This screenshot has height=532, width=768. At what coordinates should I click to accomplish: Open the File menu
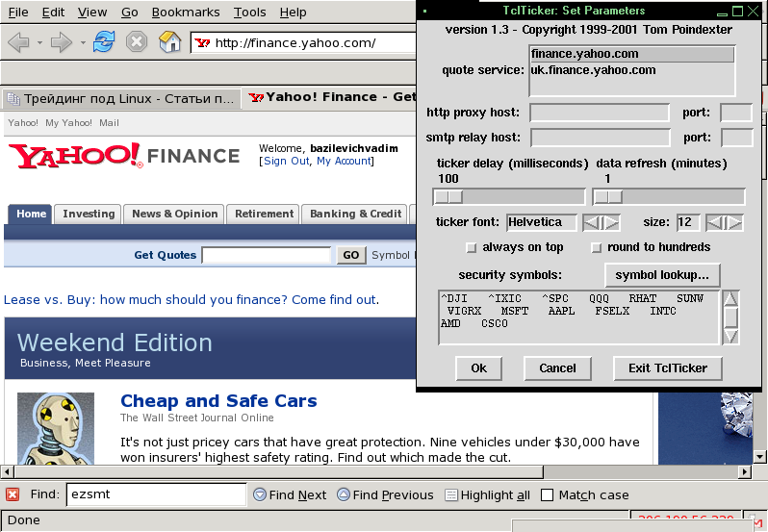pyautogui.click(x=18, y=13)
